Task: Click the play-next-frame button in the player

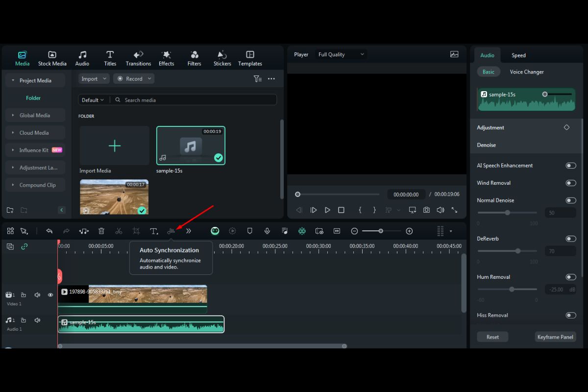Action: coord(314,210)
